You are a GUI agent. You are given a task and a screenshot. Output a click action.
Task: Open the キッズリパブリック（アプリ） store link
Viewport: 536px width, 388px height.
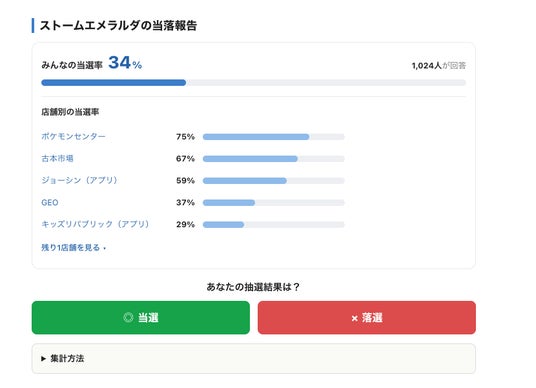(95, 224)
